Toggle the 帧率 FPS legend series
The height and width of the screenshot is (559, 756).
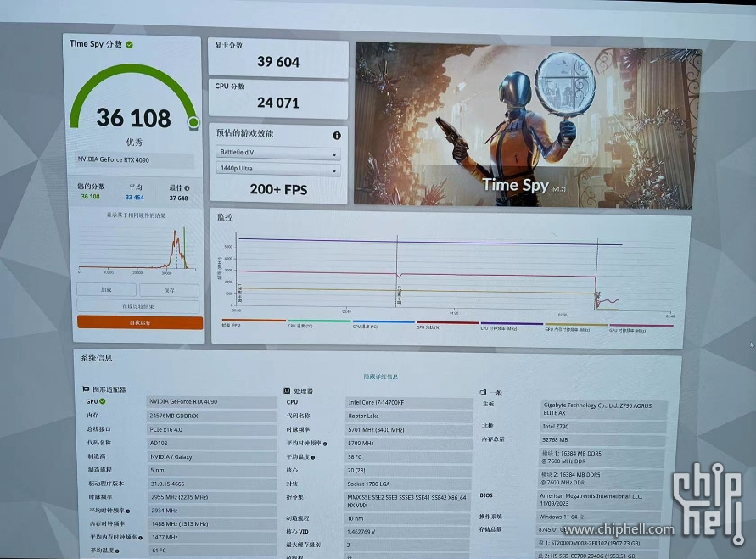pos(254,323)
